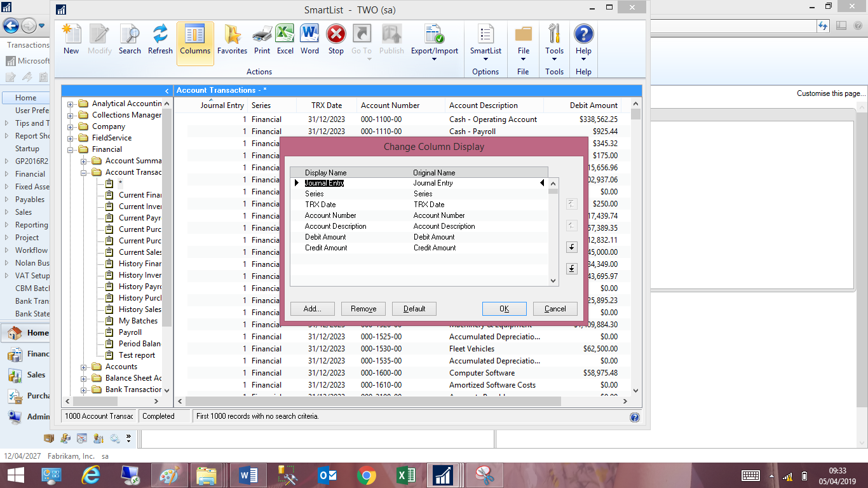868x488 pixels.
Task: Select the My Batches favorite
Action: click(138, 321)
